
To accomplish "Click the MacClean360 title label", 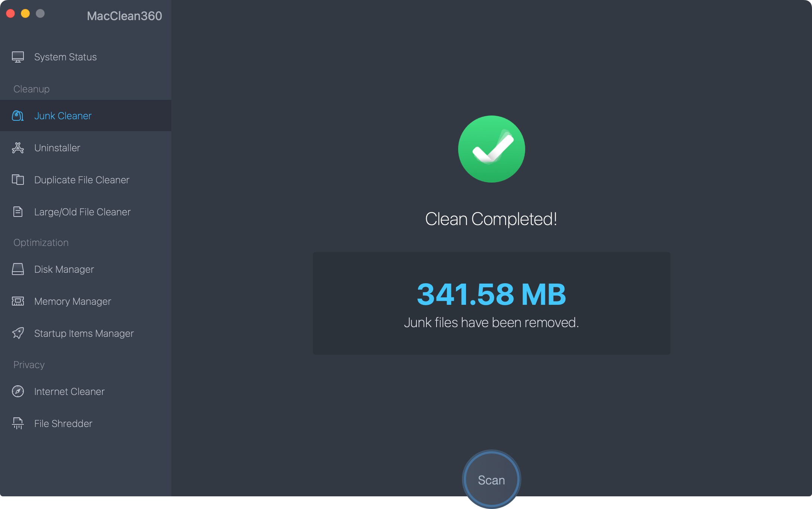I will coord(124,16).
